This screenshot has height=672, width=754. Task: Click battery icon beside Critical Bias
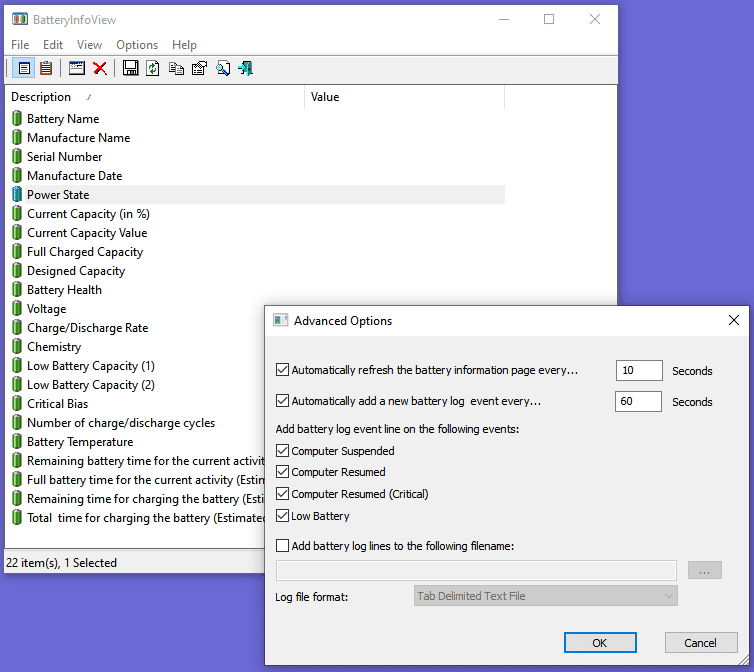[x=17, y=404]
